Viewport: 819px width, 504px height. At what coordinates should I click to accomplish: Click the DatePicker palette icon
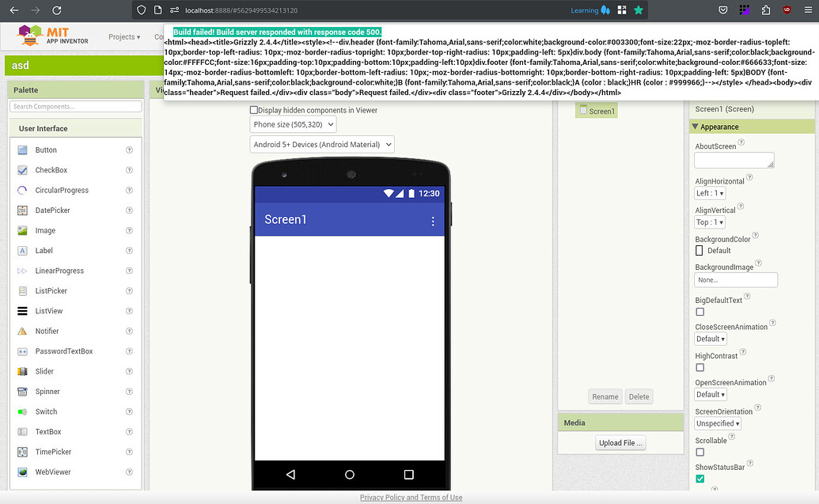(22, 210)
